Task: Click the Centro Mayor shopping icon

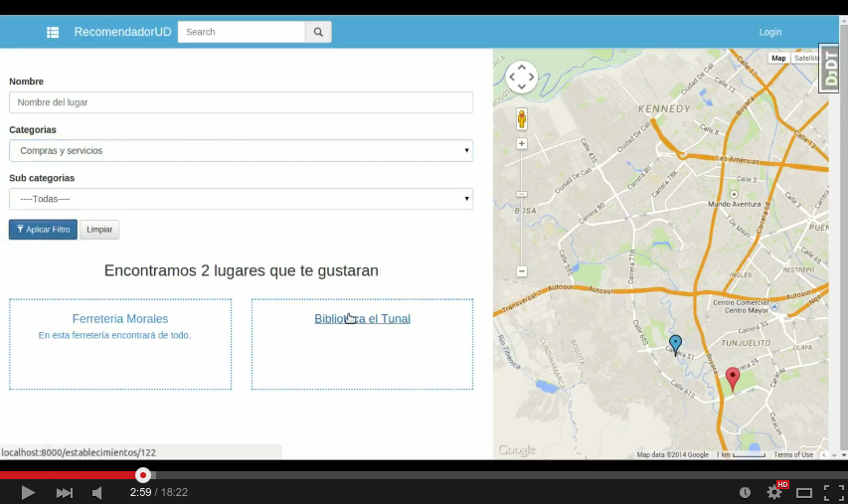Action: click(x=774, y=306)
